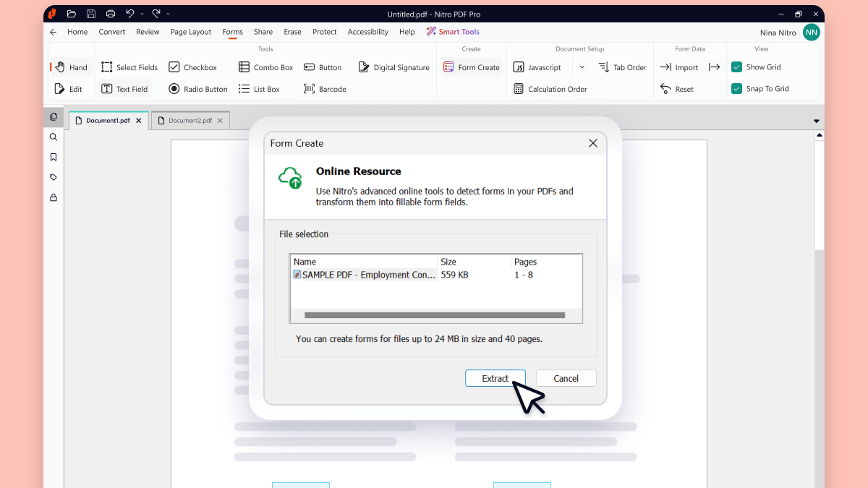Switch to the Page Layout tab
Screen dimensions: 868x488
[191, 32]
